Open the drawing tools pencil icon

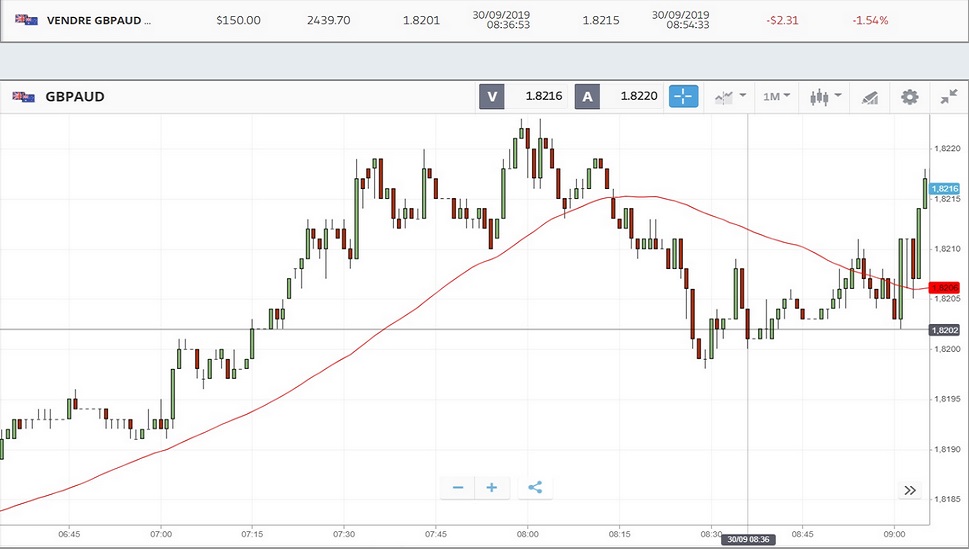[870, 97]
